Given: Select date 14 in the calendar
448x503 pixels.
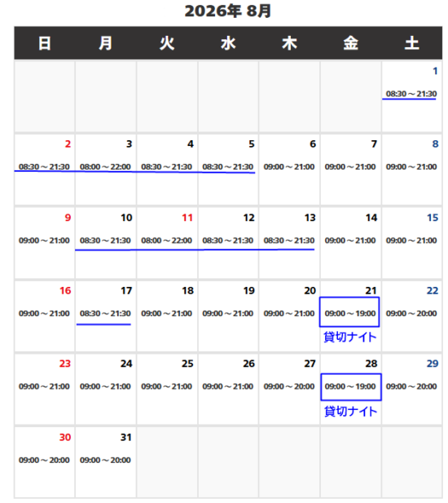Looking at the screenshot, I should (x=371, y=218).
